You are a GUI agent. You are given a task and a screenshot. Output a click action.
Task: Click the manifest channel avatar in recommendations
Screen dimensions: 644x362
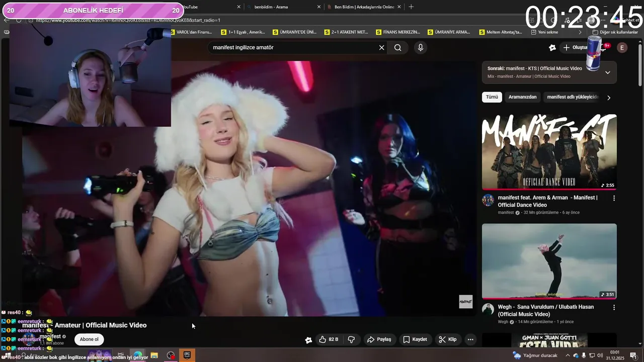(x=488, y=201)
